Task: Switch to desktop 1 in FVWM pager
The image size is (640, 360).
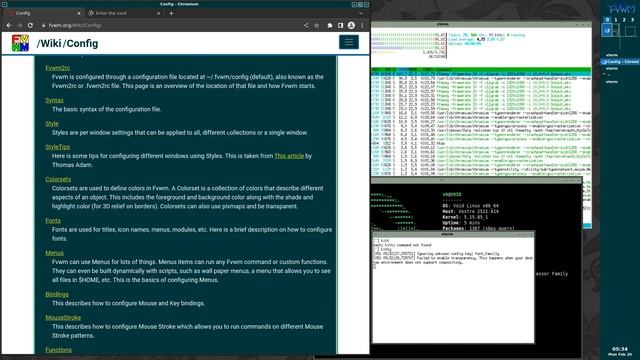Action: (x=616, y=20)
